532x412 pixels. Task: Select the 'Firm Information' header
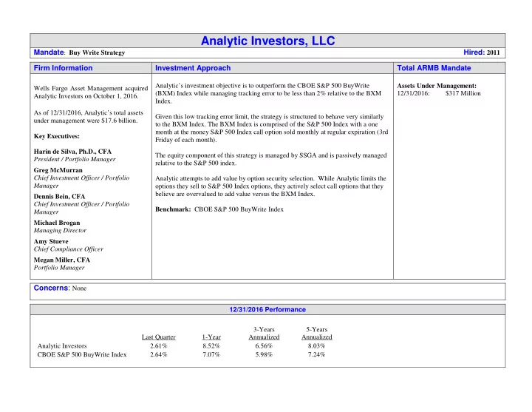point(63,68)
